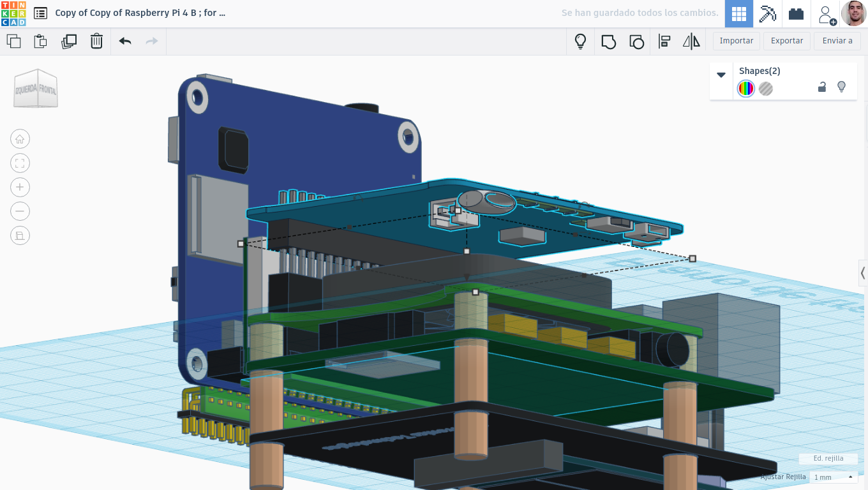868x490 pixels.
Task: Reset to home view
Action: point(20,139)
